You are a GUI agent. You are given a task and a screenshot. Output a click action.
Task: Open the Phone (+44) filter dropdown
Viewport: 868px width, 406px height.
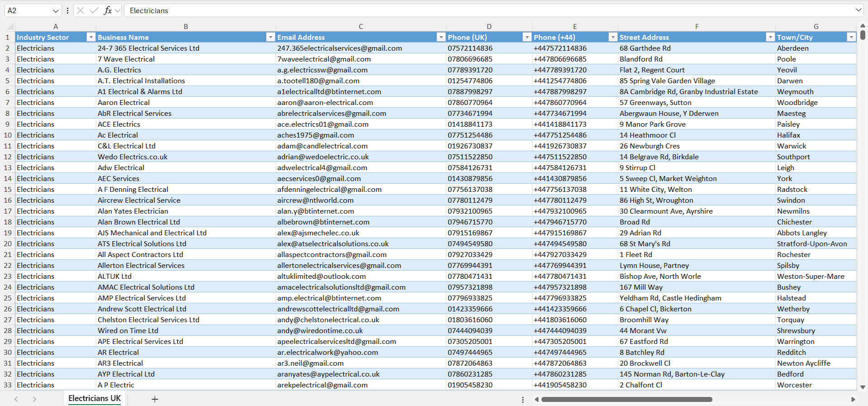click(613, 37)
